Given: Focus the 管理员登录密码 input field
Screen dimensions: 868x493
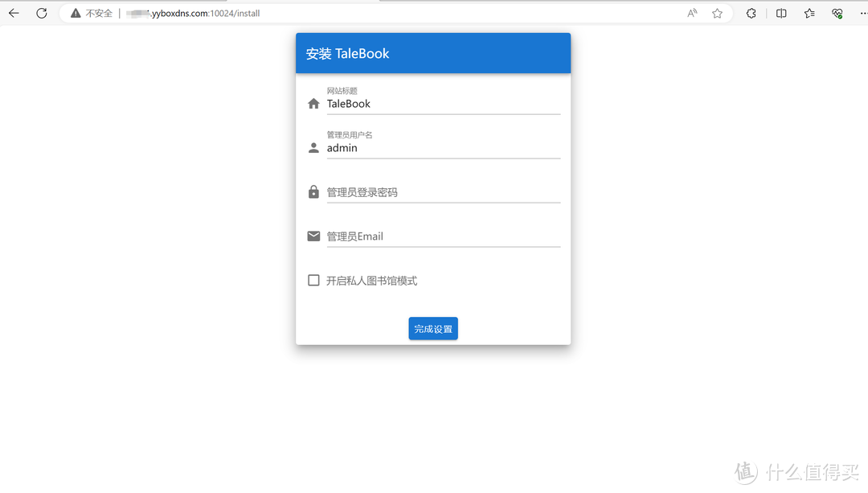Looking at the screenshot, I should 444,192.
